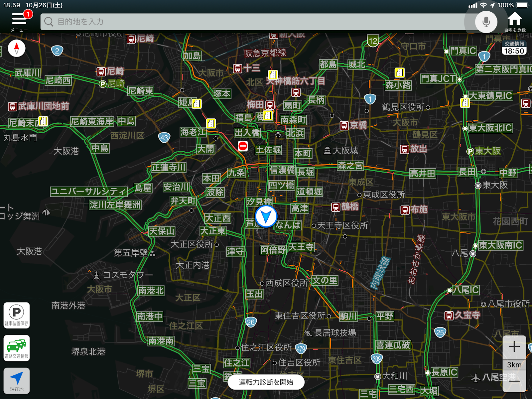Tap the 喜連瓜破 exit label

click(393, 345)
